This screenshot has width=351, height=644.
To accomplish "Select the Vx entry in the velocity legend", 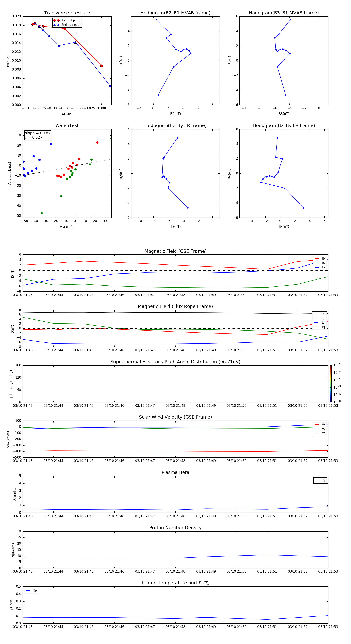I will coord(320,424).
